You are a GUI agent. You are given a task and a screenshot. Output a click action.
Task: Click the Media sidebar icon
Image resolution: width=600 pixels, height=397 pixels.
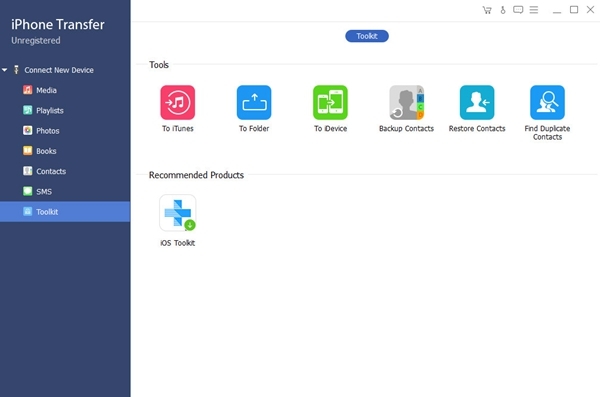(28, 90)
